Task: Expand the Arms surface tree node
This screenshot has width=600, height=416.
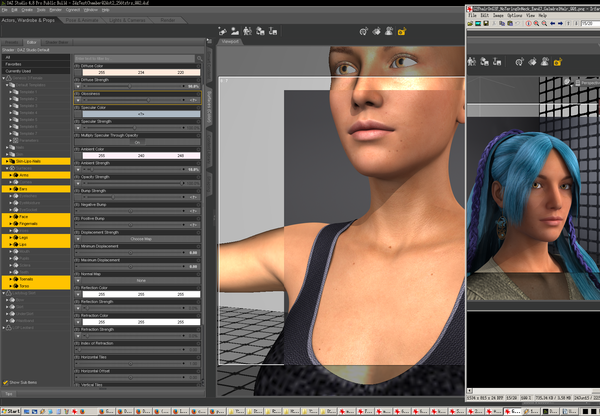Action: point(10,175)
